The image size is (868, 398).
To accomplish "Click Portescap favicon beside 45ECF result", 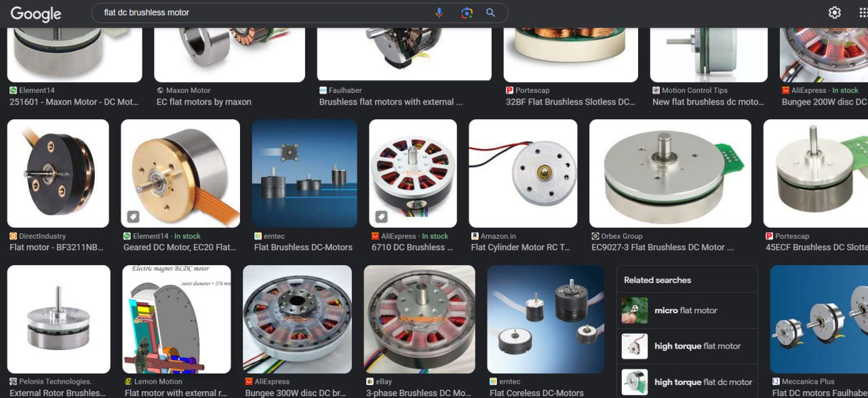I will coord(769,236).
